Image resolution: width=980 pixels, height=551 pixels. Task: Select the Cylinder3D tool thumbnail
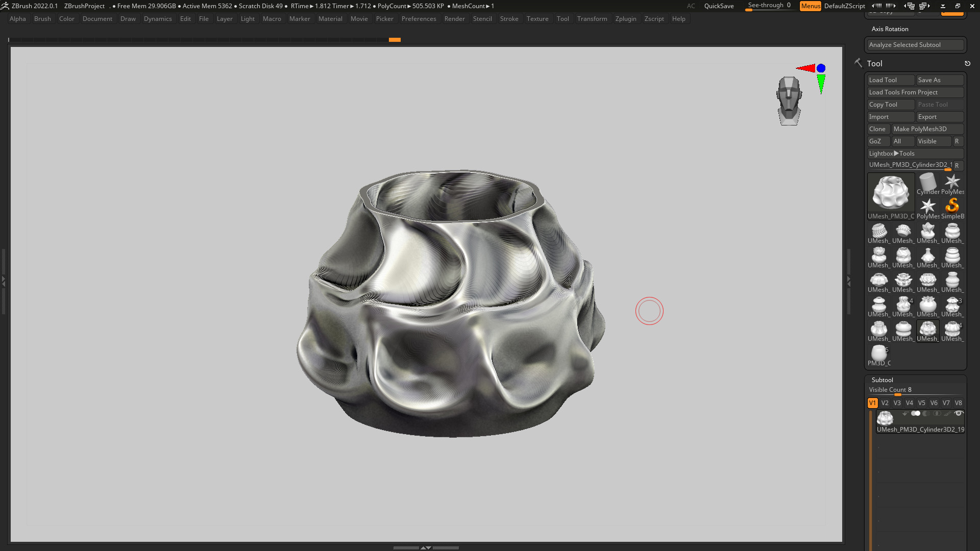click(927, 184)
